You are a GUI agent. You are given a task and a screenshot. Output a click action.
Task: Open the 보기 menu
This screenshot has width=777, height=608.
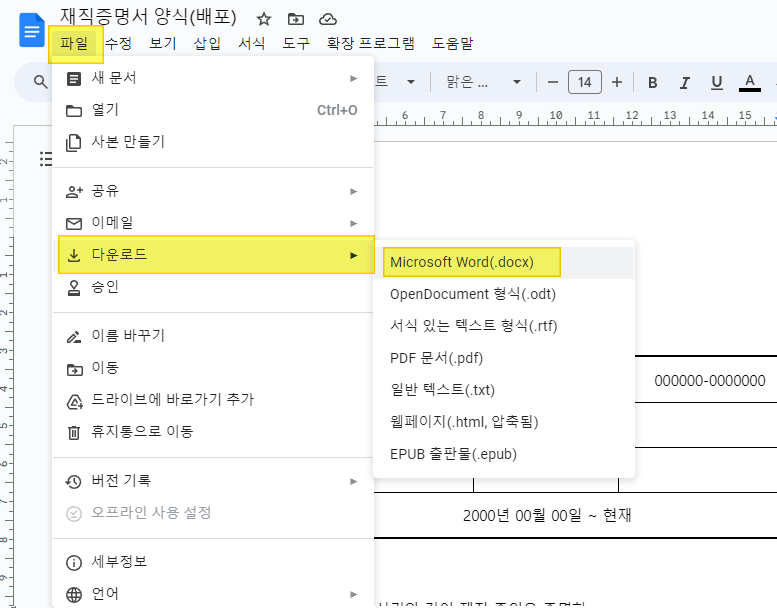click(163, 44)
